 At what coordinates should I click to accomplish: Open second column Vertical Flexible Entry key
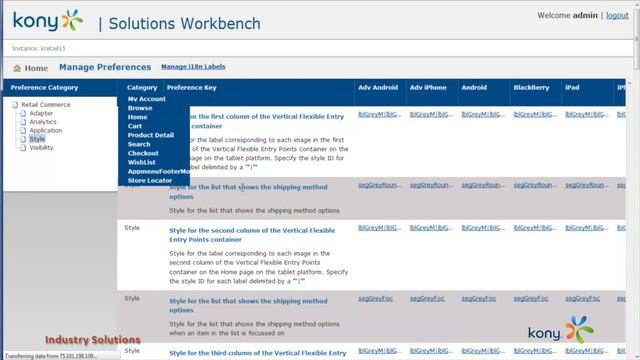252,235
